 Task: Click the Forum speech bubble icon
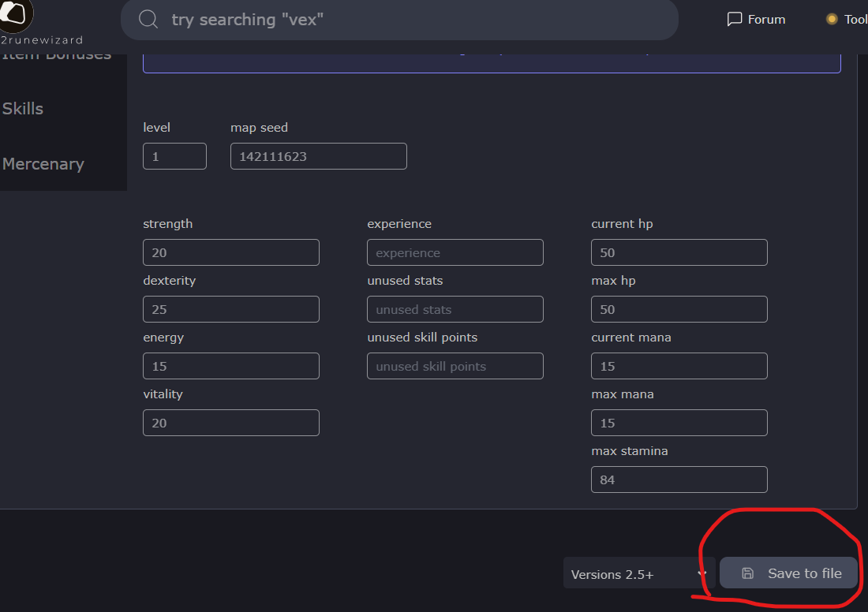pyautogui.click(x=734, y=20)
